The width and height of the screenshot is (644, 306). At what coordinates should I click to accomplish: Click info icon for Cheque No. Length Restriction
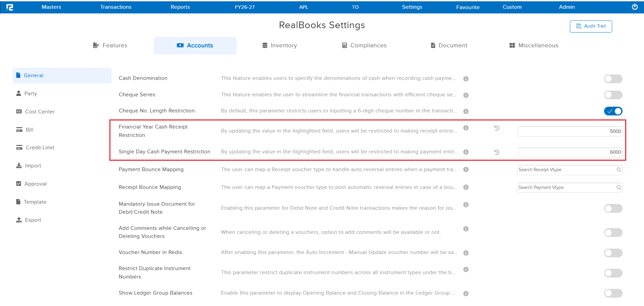click(466, 111)
